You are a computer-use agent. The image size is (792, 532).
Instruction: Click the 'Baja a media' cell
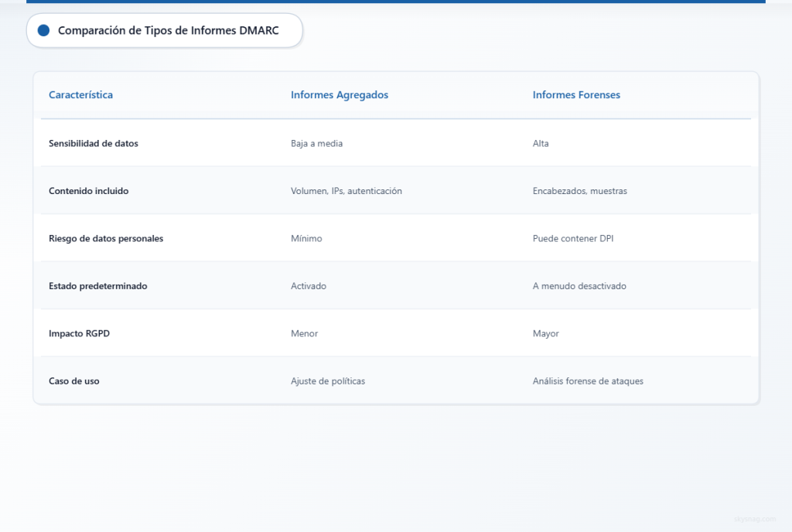click(316, 143)
